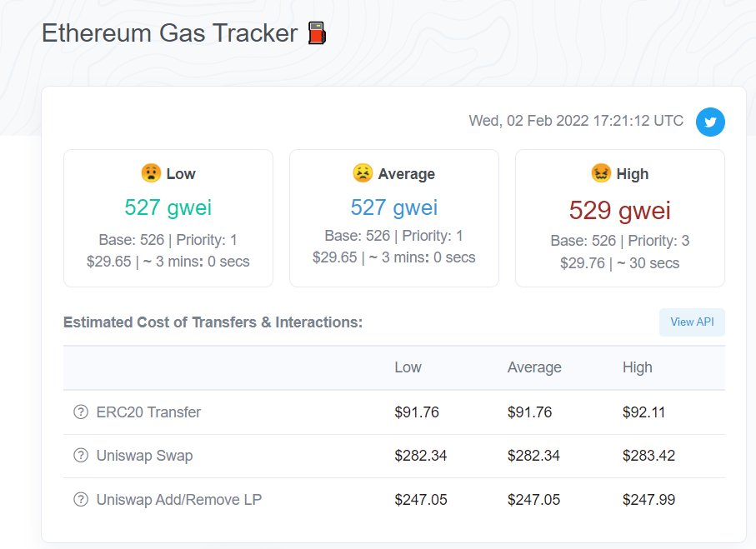Click the UTC timestamp text
This screenshot has width=756, height=549.
click(576, 121)
